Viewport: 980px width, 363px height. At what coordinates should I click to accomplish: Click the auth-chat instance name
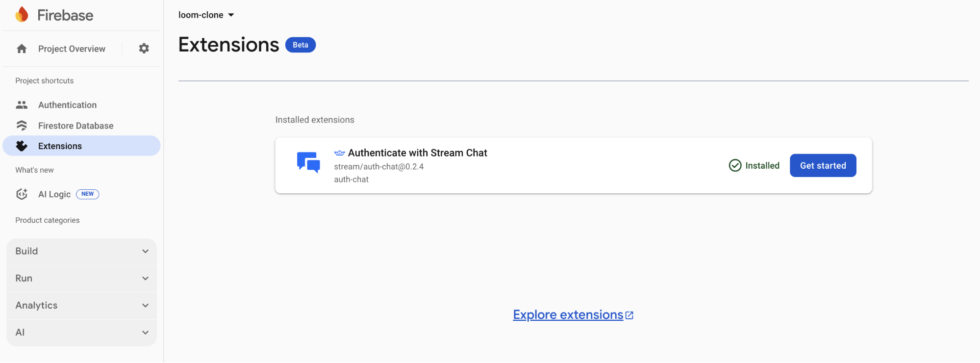[x=351, y=180]
